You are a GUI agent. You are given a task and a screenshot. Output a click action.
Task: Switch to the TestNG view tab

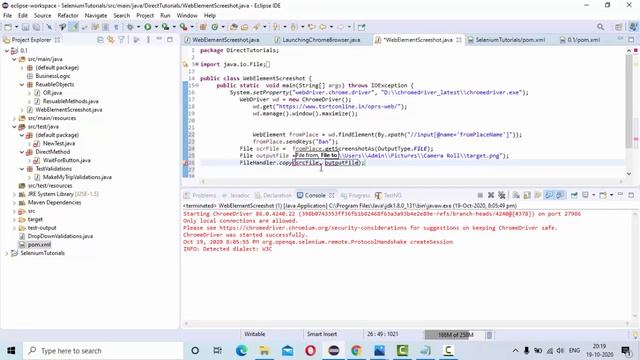[389, 196]
